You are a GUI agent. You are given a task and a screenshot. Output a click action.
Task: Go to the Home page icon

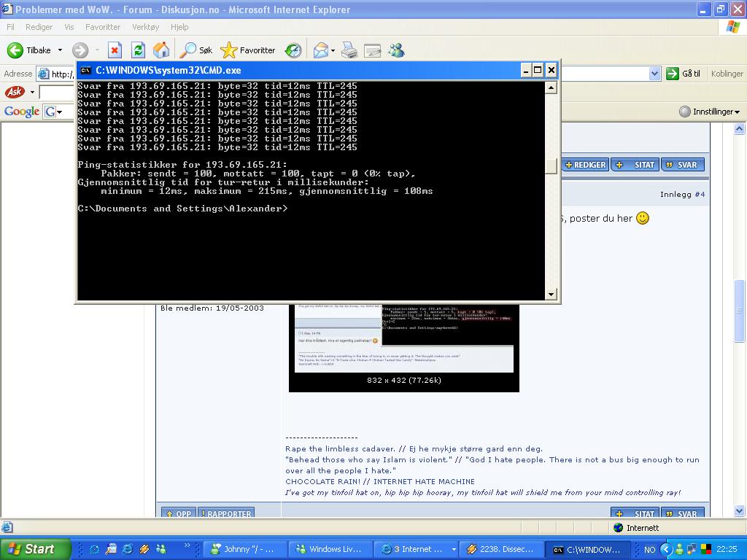(x=161, y=50)
